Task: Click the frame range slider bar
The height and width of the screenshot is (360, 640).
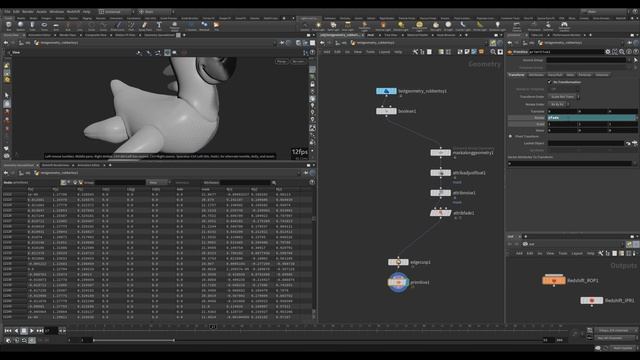Action: click(x=133, y=340)
